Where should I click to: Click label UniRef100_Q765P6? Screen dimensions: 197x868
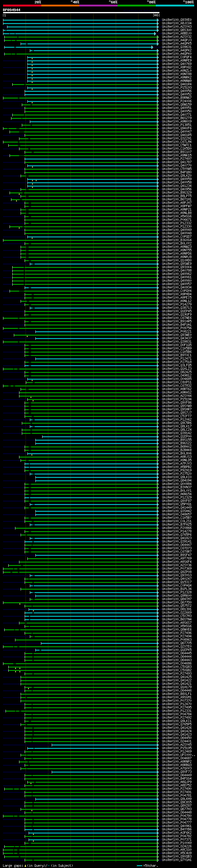[177, 535]
